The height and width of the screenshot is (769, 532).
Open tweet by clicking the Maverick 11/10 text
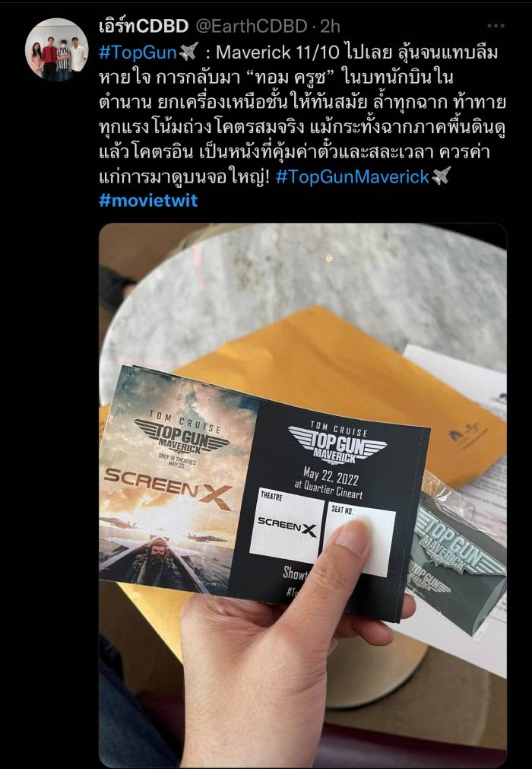(277, 52)
